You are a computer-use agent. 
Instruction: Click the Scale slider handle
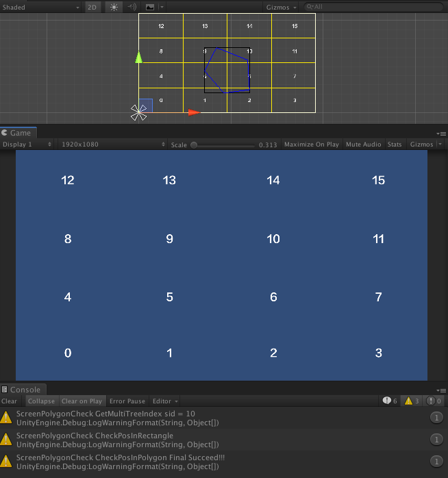coord(194,144)
